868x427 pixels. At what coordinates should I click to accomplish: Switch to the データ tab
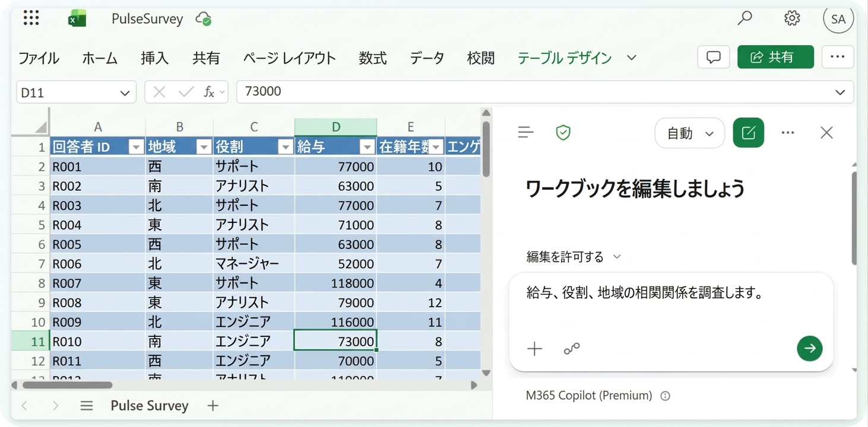tap(427, 58)
